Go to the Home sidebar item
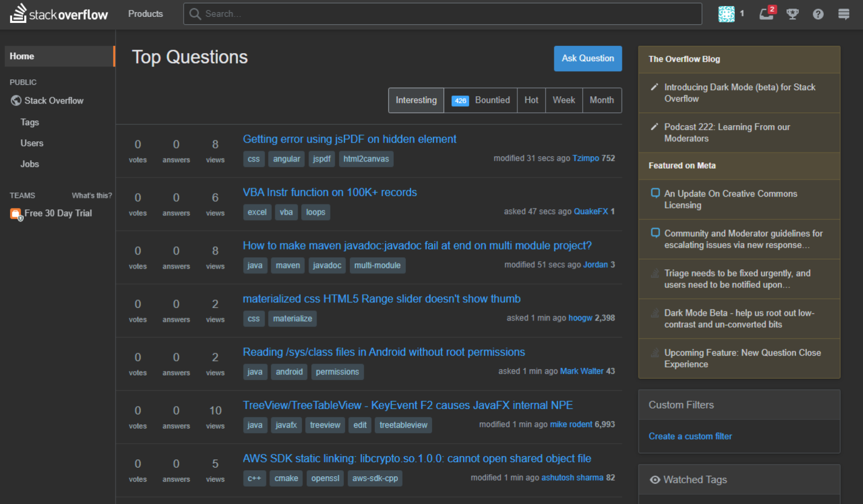Image resolution: width=863 pixels, height=504 pixels. pyautogui.click(x=60, y=56)
